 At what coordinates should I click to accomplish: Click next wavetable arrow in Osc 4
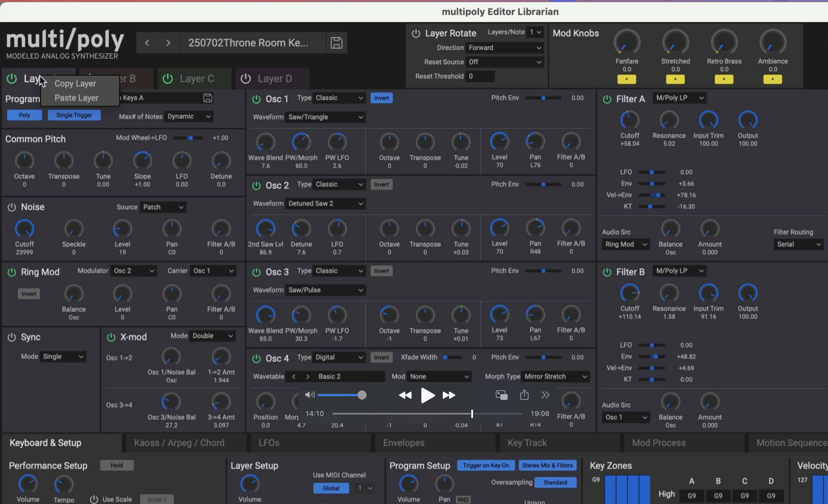[x=308, y=377]
